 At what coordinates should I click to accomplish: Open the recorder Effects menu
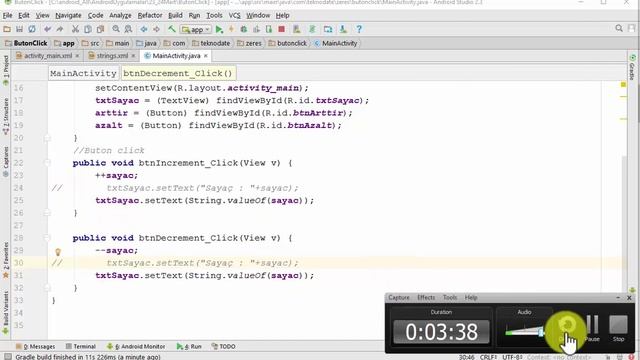pos(426,298)
